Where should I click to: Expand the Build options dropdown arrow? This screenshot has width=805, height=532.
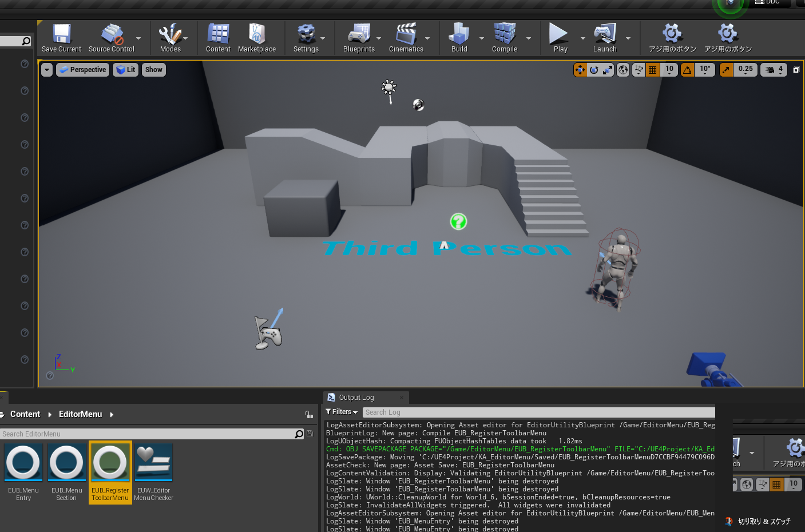coord(482,38)
